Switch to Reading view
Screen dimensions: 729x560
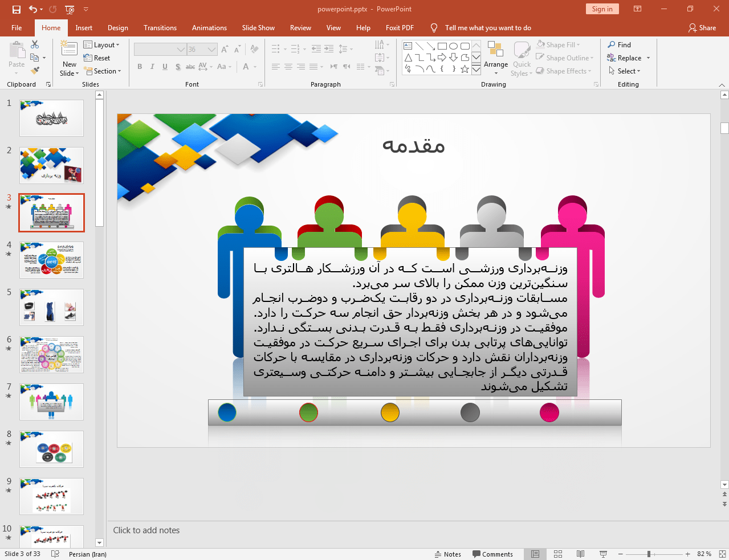point(580,554)
